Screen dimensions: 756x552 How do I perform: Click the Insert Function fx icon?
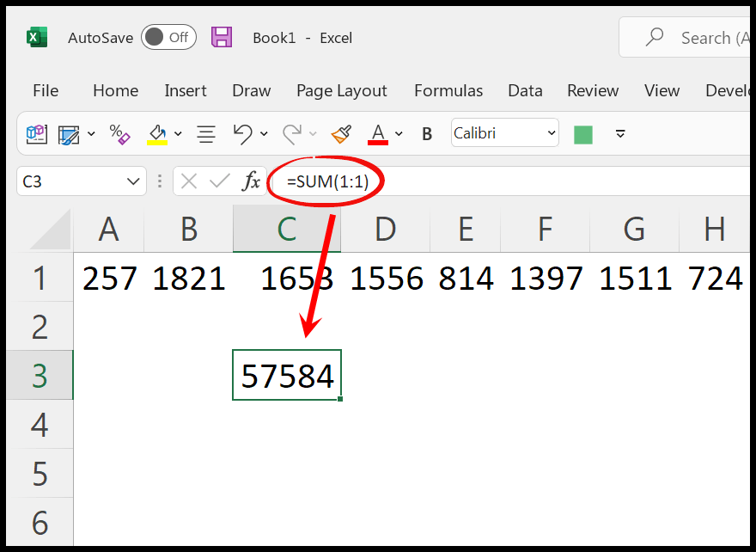tap(251, 181)
